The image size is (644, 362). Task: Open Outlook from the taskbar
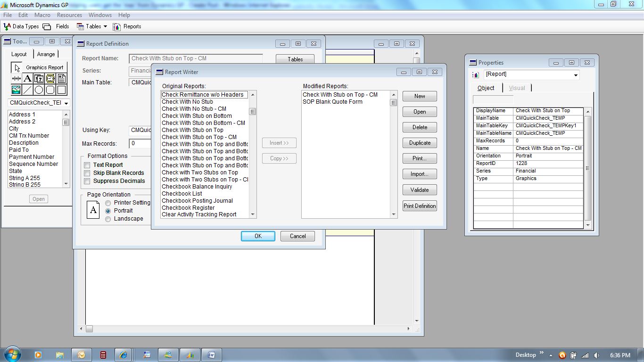coord(81,355)
